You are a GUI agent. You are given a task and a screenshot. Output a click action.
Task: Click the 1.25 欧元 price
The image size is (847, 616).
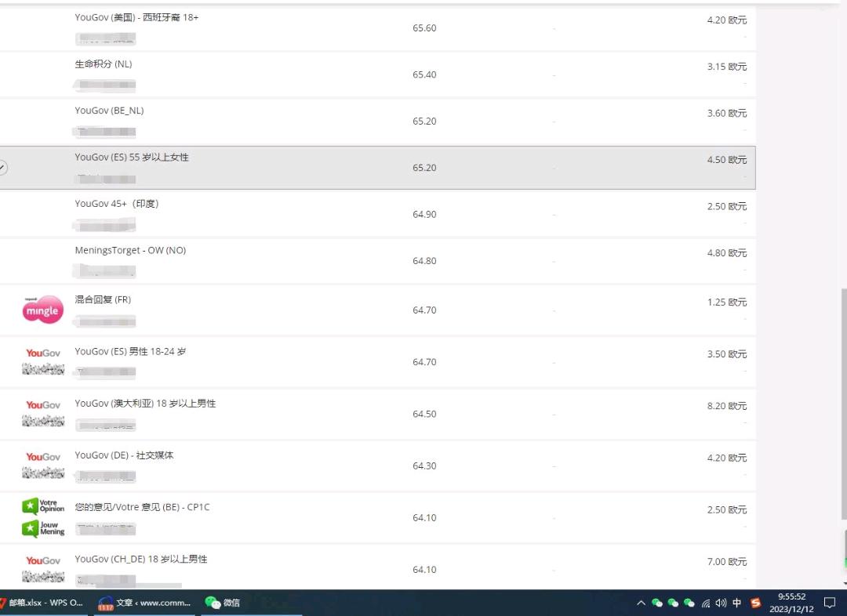pos(727,302)
